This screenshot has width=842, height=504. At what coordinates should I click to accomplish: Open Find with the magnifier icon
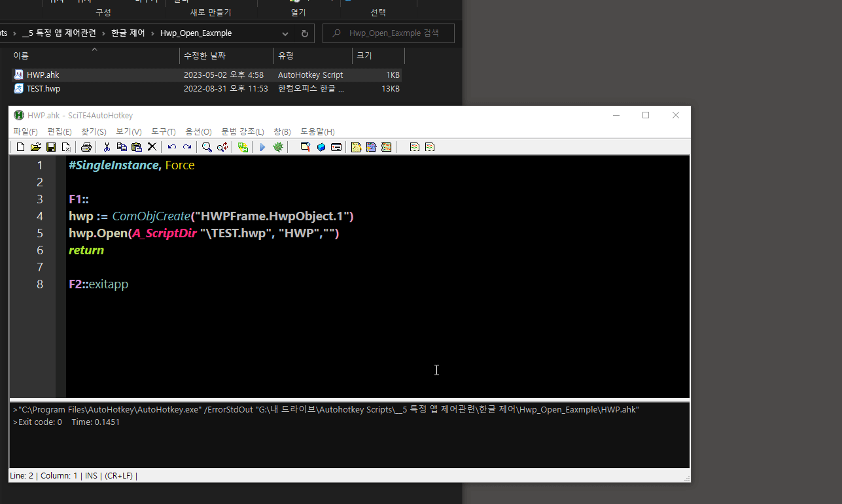[x=207, y=147]
